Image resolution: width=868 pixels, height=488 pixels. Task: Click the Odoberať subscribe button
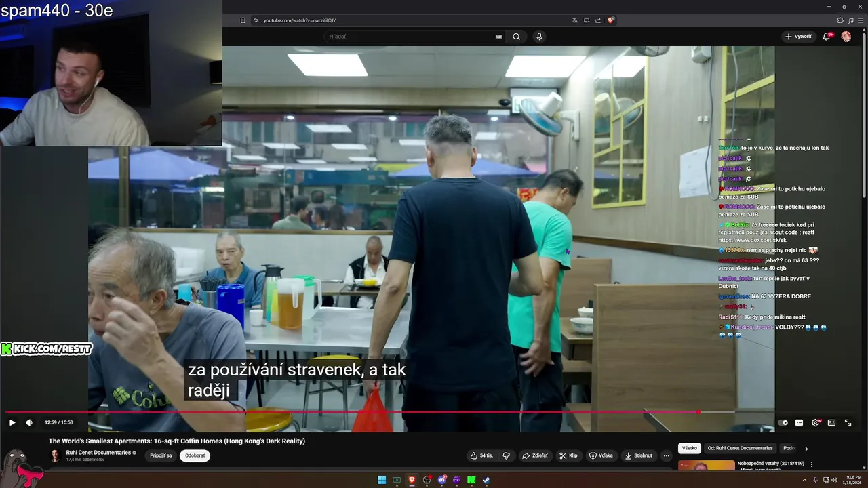(195, 455)
